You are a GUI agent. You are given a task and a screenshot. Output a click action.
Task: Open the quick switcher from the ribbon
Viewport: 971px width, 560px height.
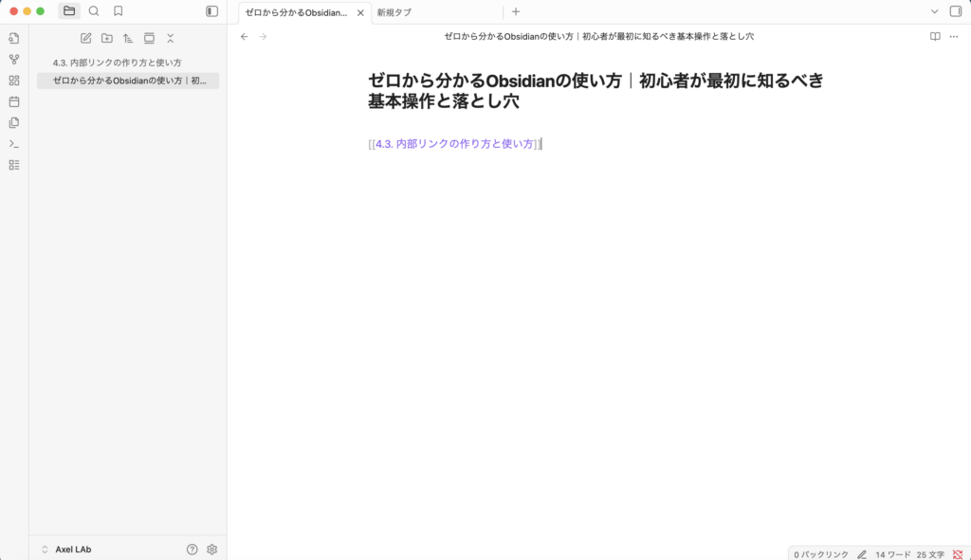pyautogui.click(x=13, y=38)
